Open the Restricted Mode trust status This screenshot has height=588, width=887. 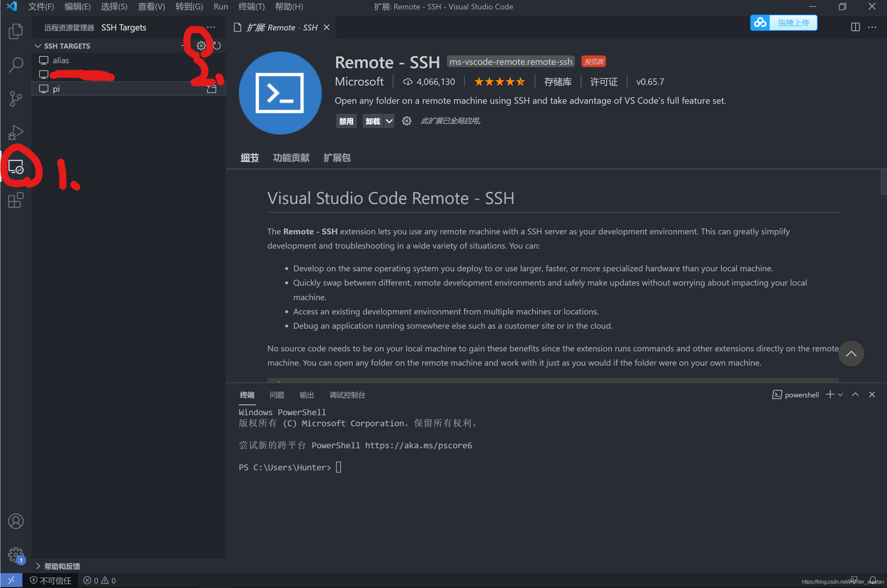click(x=50, y=581)
